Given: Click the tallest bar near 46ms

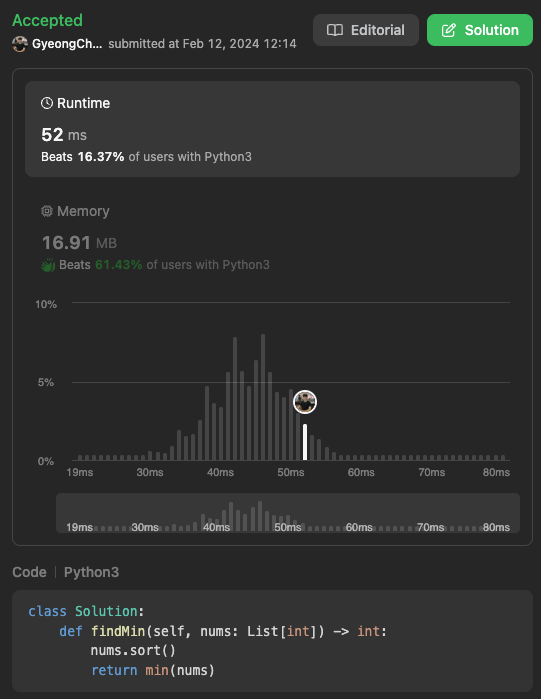Looking at the screenshot, I should [263, 397].
